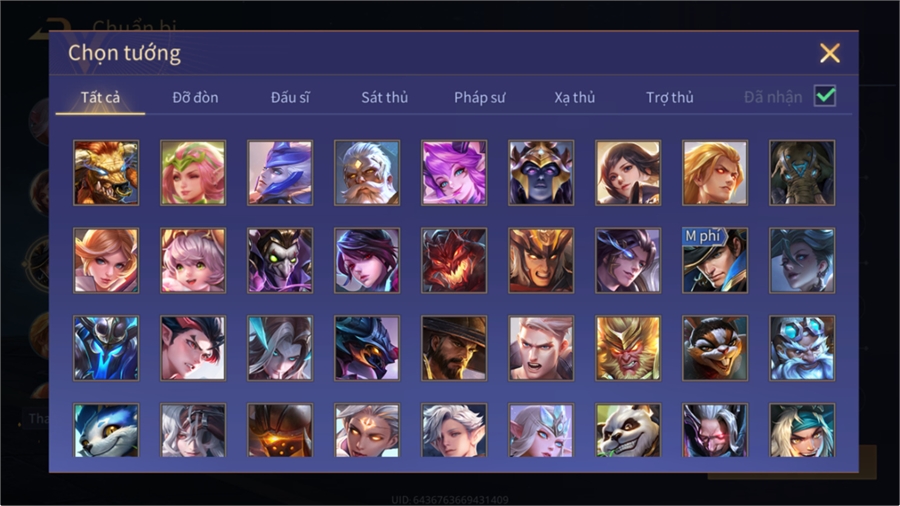900x506 pixels.
Task: Show the Xạ thủ hero list
Action: tap(575, 98)
